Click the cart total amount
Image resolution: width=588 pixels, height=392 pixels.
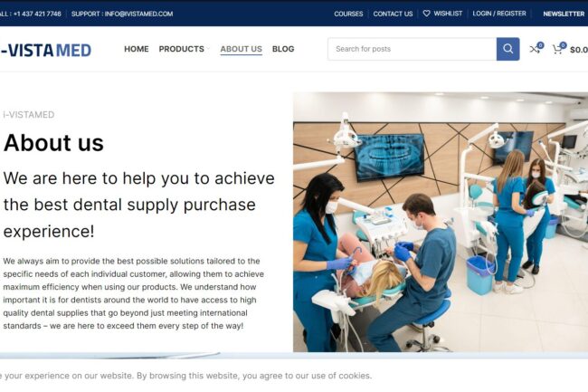(x=579, y=50)
